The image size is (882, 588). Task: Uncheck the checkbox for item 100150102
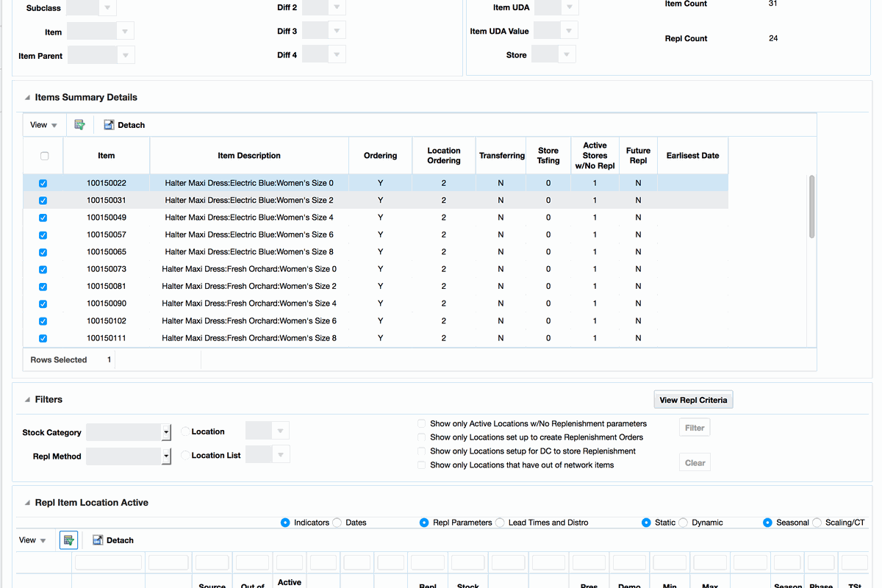(x=43, y=321)
